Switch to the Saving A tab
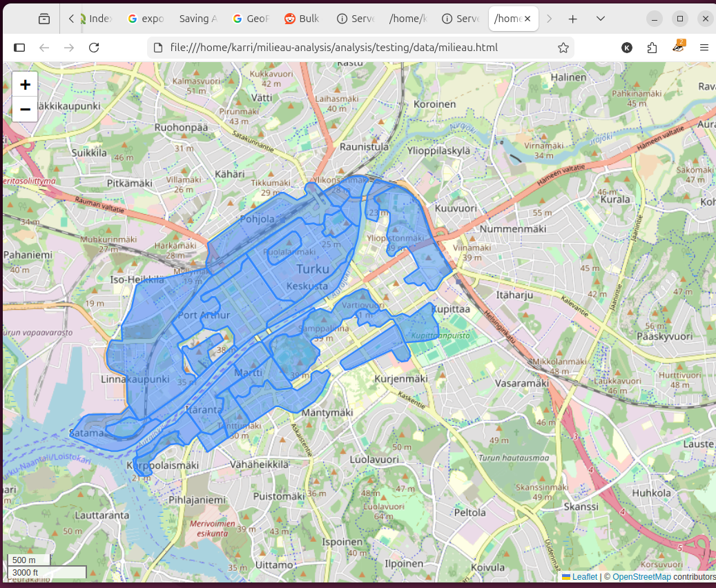The height and width of the screenshot is (588, 716). point(197,19)
